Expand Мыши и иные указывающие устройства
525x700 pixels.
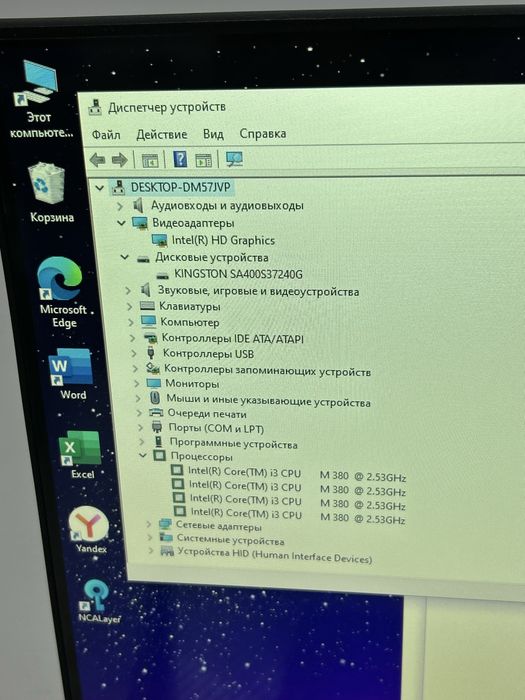(138, 398)
